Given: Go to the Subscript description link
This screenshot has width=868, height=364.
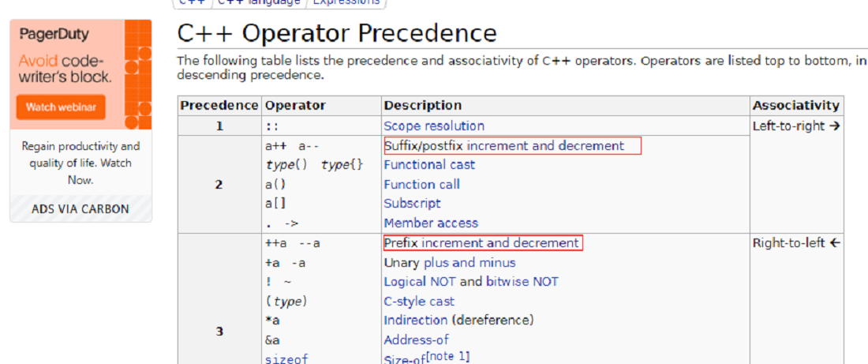Looking at the screenshot, I should coord(413,204).
